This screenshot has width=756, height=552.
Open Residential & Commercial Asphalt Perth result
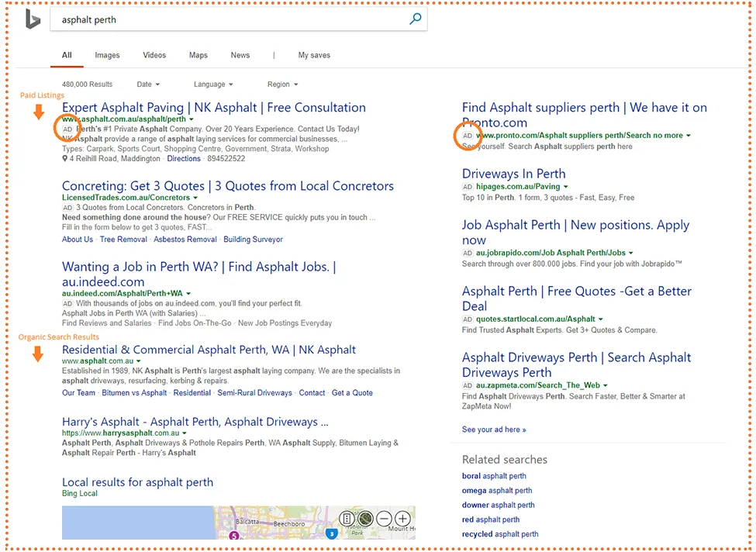209,350
